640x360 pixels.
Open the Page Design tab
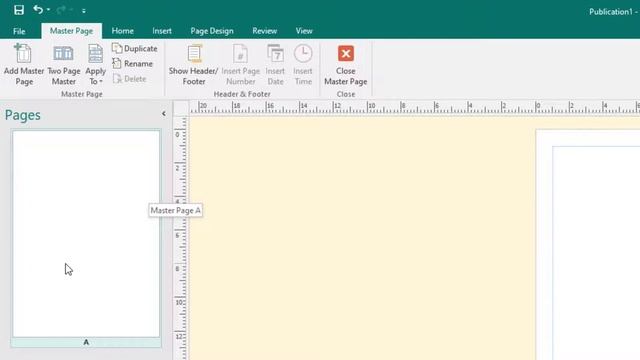pyautogui.click(x=212, y=31)
